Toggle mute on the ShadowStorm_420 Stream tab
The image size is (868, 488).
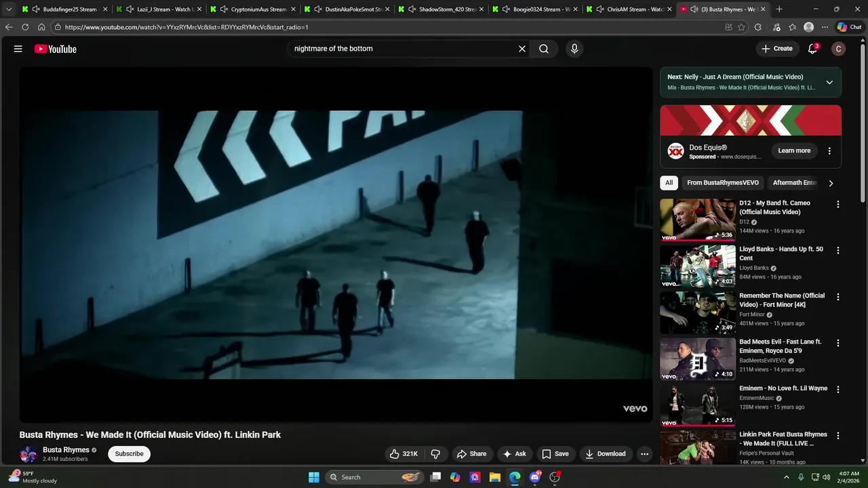click(412, 9)
